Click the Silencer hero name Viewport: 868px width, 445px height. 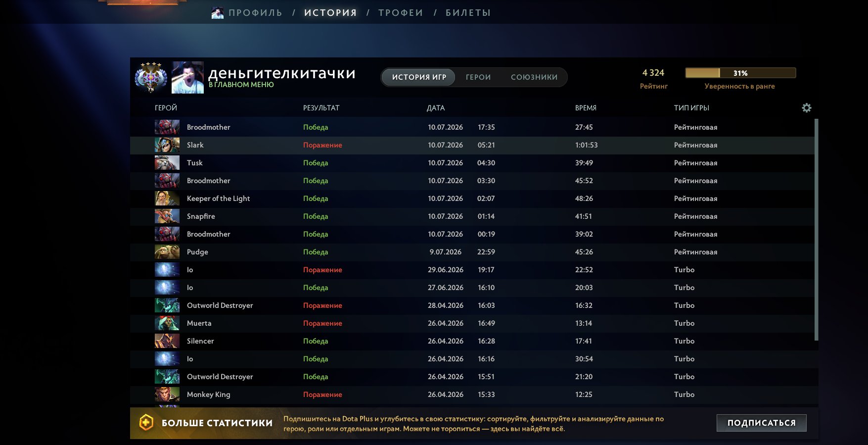point(200,341)
